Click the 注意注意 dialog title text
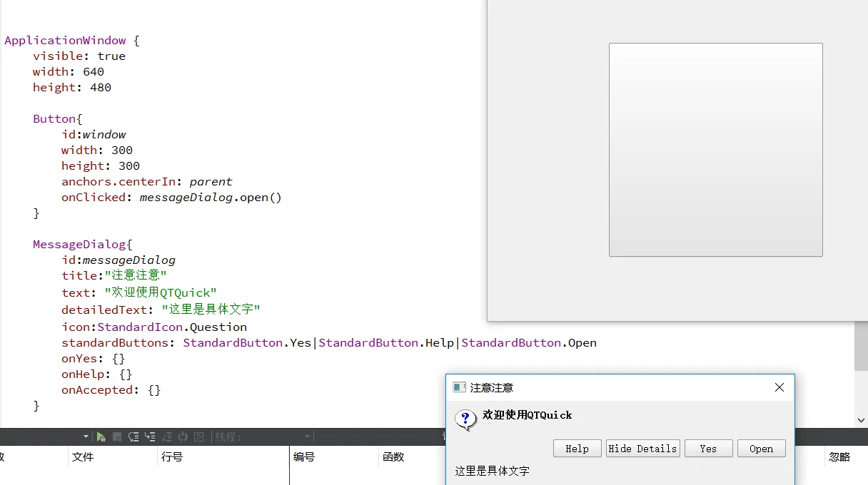The height and width of the screenshot is (485, 868). pos(492,387)
